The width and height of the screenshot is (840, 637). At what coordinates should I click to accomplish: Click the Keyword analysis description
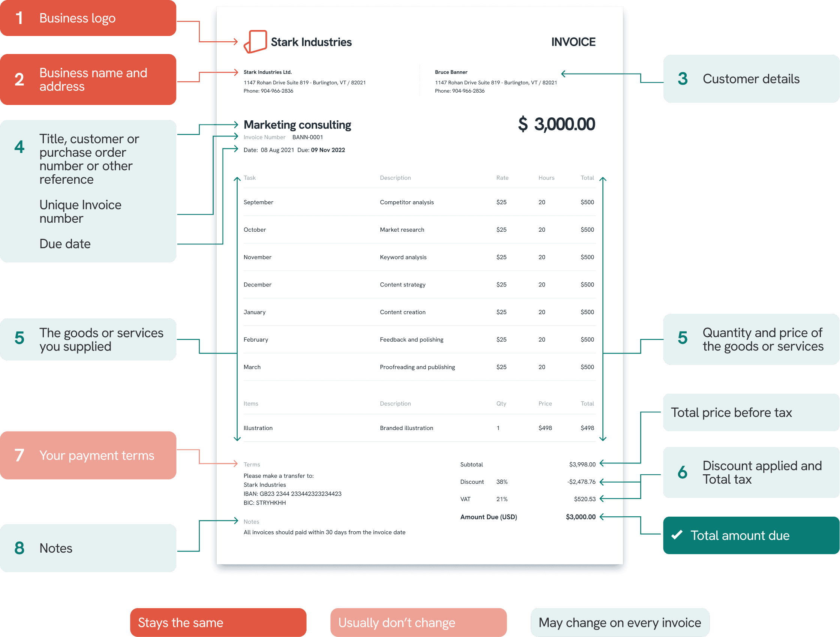[403, 257]
